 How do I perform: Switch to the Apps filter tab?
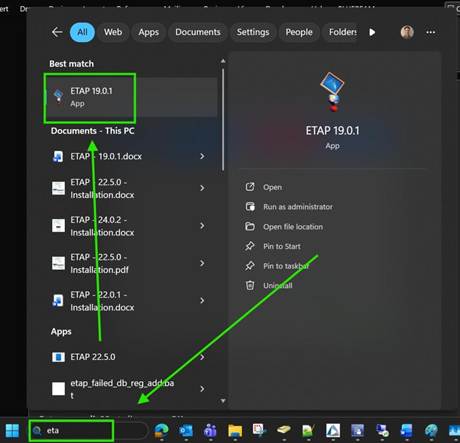(x=149, y=32)
